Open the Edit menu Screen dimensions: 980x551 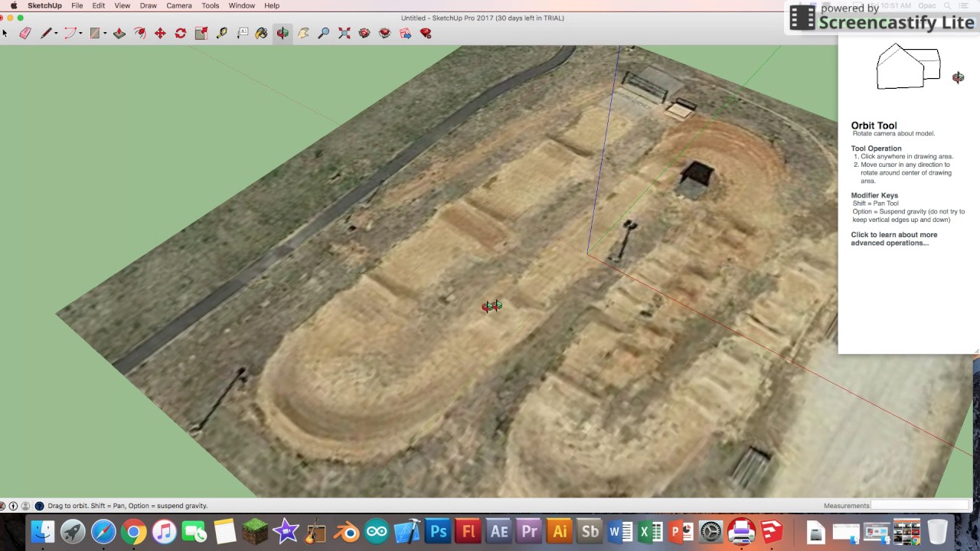coord(99,5)
